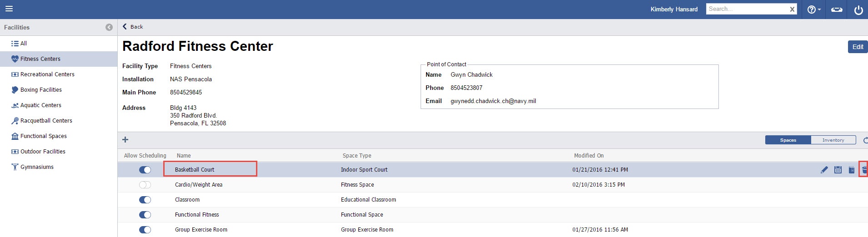
Task: Open the hamburger menu
Action: tap(9, 9)
